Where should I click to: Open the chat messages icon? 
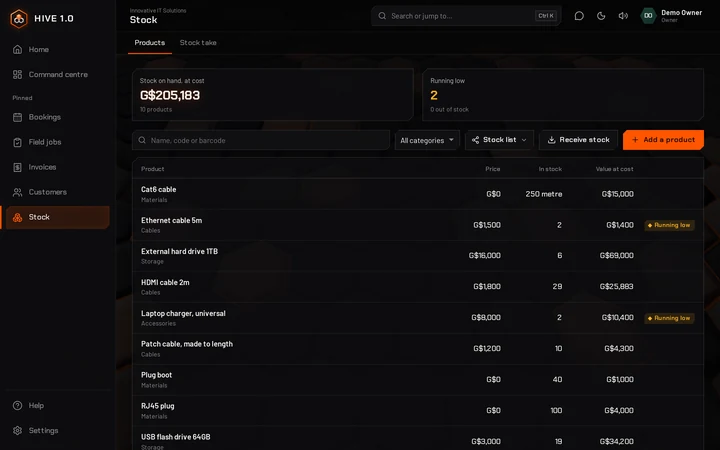[x=579, y=16]
